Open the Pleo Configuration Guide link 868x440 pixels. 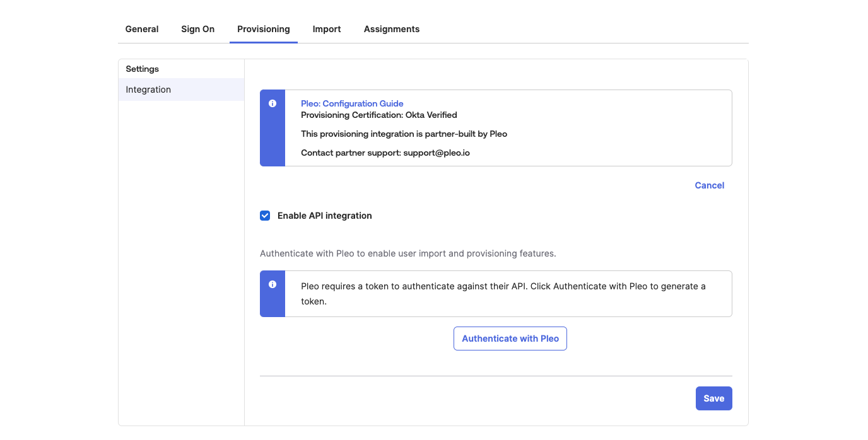(352, 103)
